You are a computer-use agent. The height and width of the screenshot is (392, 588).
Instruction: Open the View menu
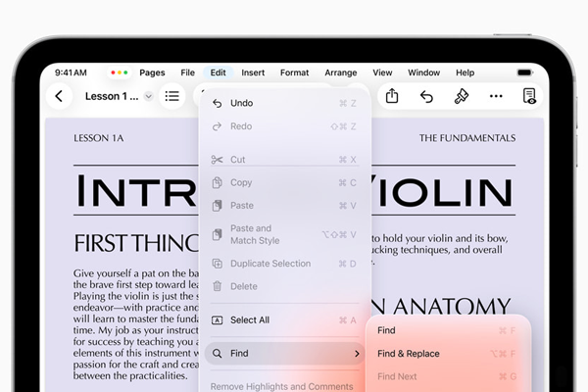(382, 73)
